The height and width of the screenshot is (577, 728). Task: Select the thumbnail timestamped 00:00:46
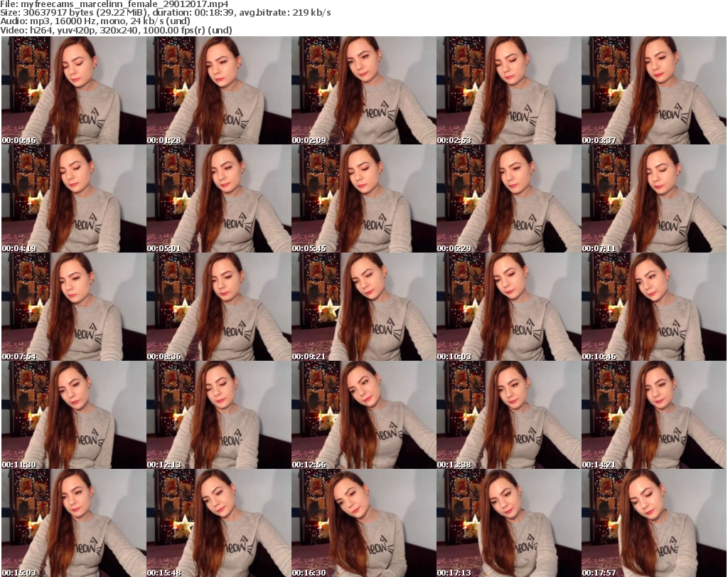tap(74, 90)
